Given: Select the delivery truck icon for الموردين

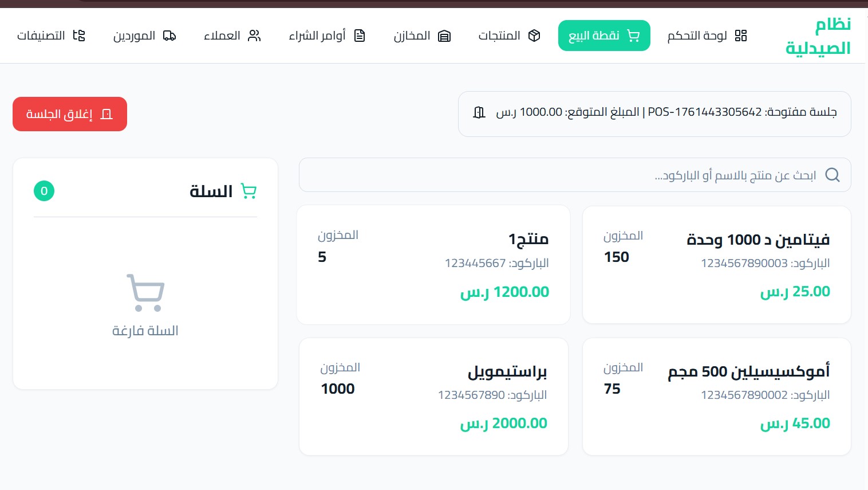Looking at the screenshot, I should pyautogui.click(x=169, y=36).
